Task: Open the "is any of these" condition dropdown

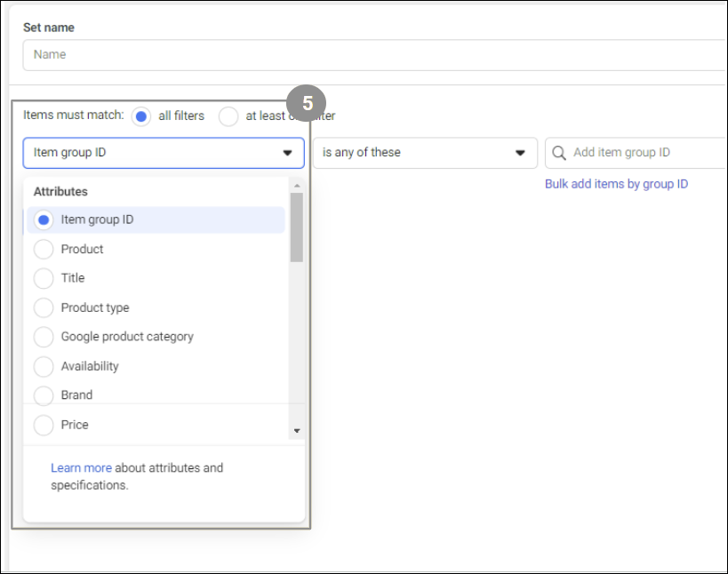Action: click(x=425, y=153)
